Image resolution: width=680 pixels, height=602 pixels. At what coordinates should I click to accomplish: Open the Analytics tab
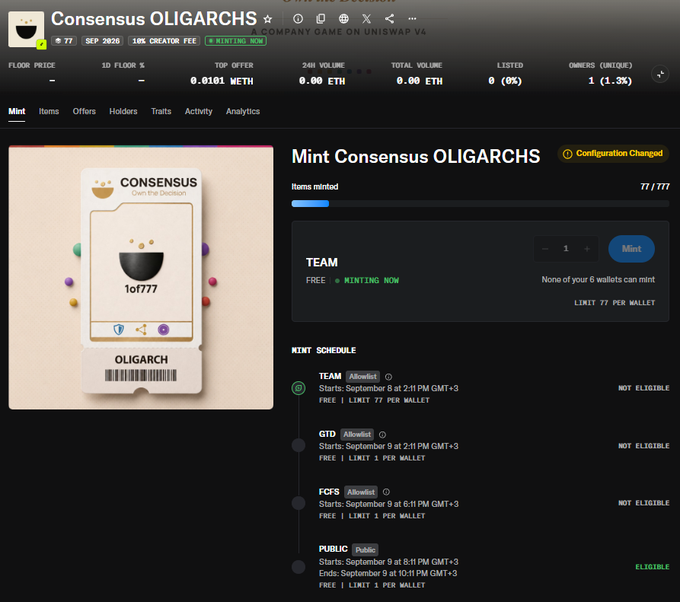pyautogui.click(x=243, y=111)
